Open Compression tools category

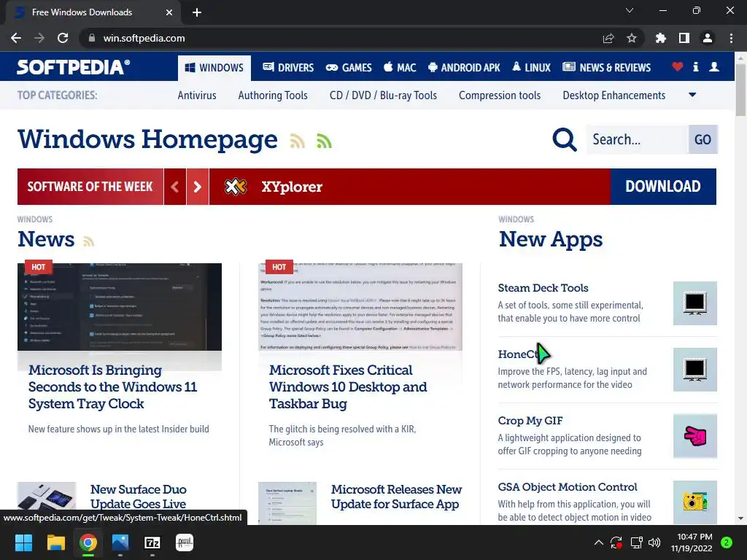pyautogui.click(x=500, y=96)
